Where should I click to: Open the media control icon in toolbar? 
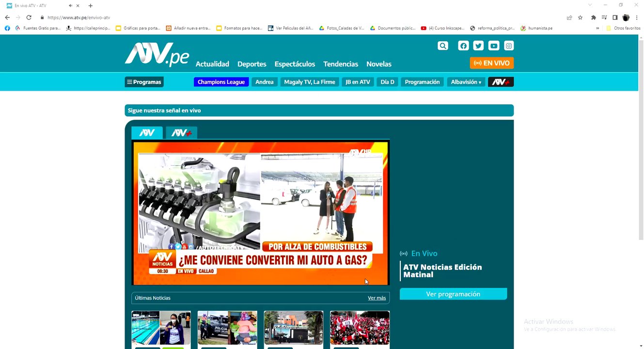604,17
